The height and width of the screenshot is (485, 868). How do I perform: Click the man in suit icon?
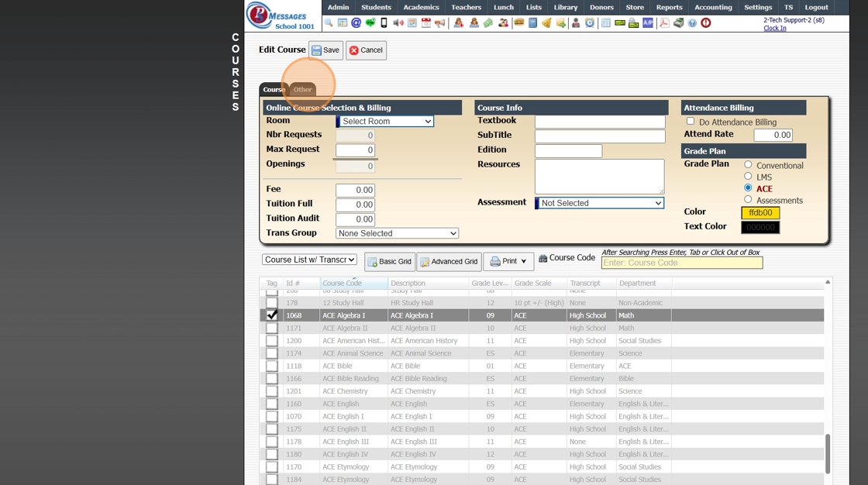[576, 22]
